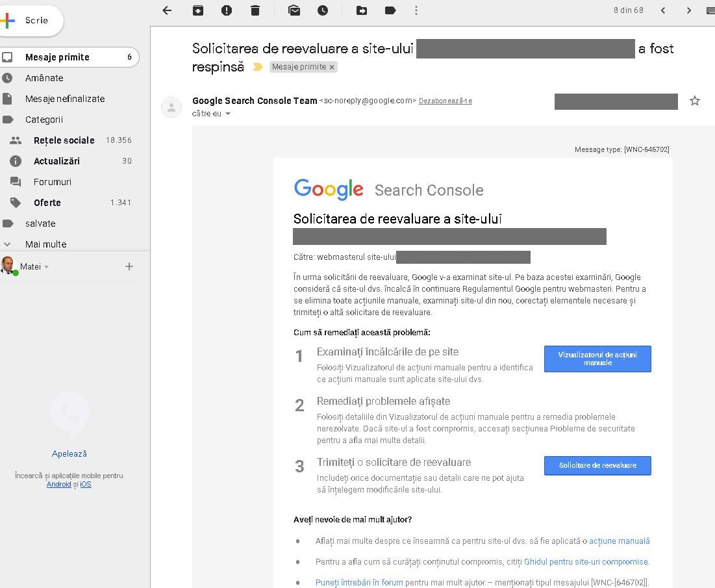Open the three-dot more options menu

click(416, 10)
